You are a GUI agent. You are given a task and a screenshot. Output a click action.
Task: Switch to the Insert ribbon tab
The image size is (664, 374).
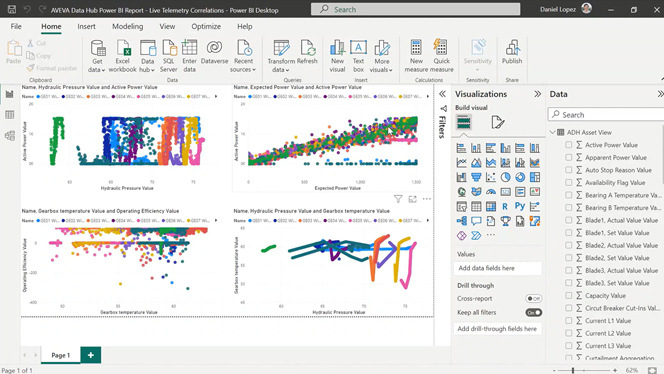pos(86,26)
